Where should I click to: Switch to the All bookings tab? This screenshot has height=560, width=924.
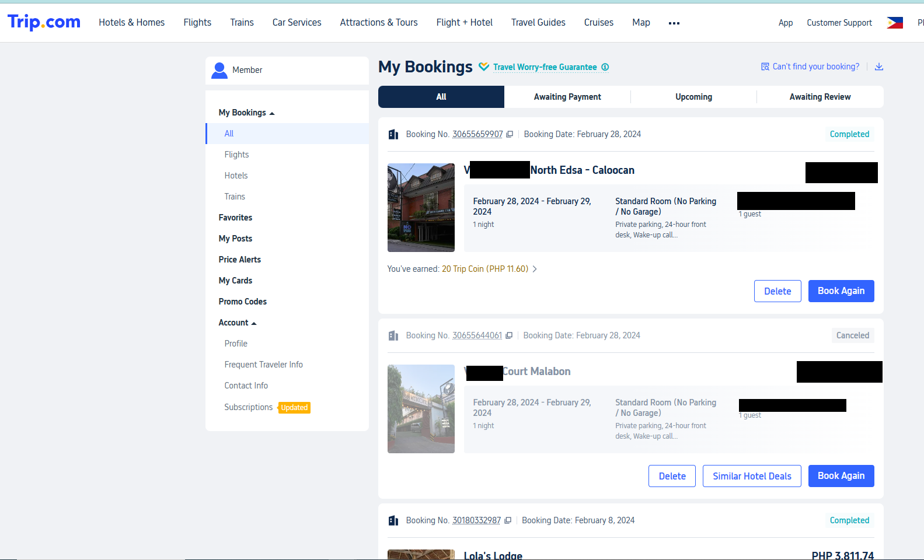coord(441,97)
